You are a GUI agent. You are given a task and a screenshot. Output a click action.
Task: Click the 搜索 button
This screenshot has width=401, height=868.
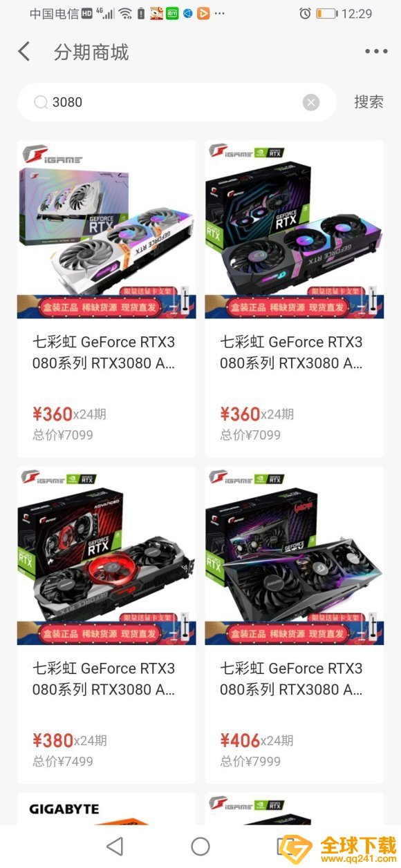[369, 102]
